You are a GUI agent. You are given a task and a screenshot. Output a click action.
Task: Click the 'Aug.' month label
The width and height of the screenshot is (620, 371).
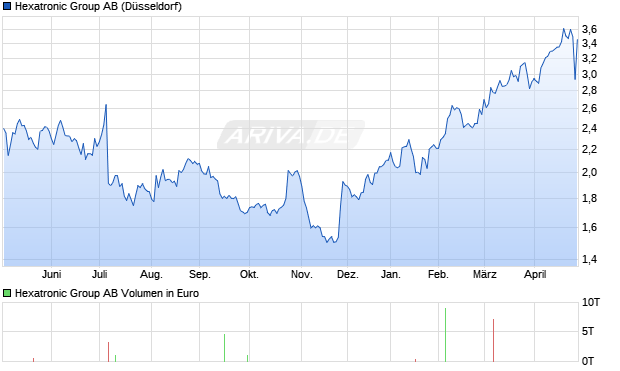tap(151, 274)
